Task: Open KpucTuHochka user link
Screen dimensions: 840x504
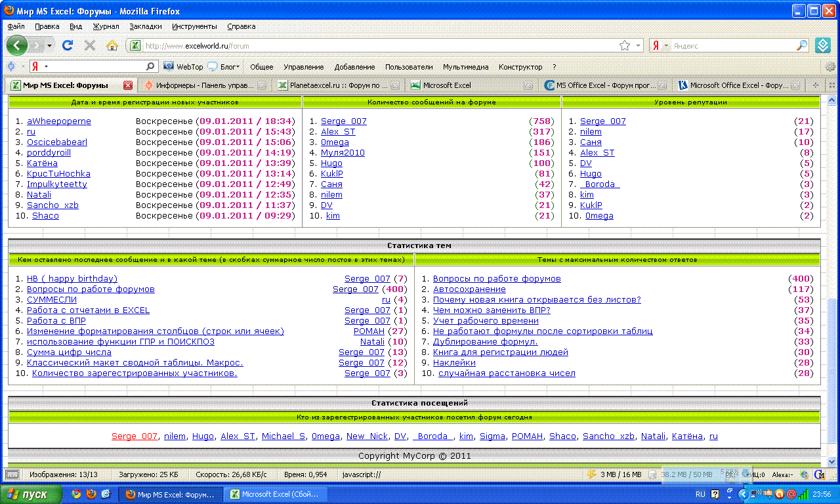Action: tap(58, 174)
